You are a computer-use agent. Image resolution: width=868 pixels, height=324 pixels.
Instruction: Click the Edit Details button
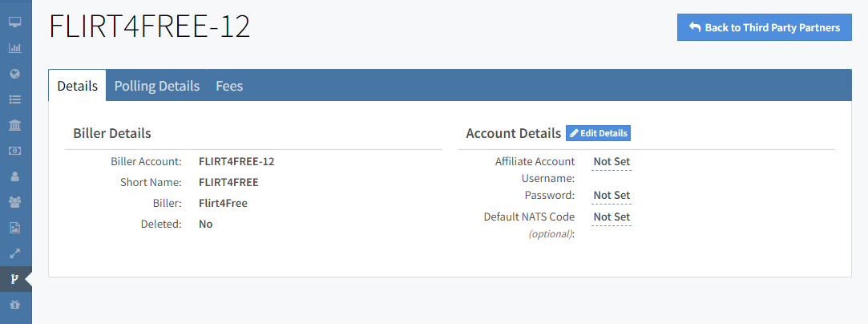coord(598,133)
